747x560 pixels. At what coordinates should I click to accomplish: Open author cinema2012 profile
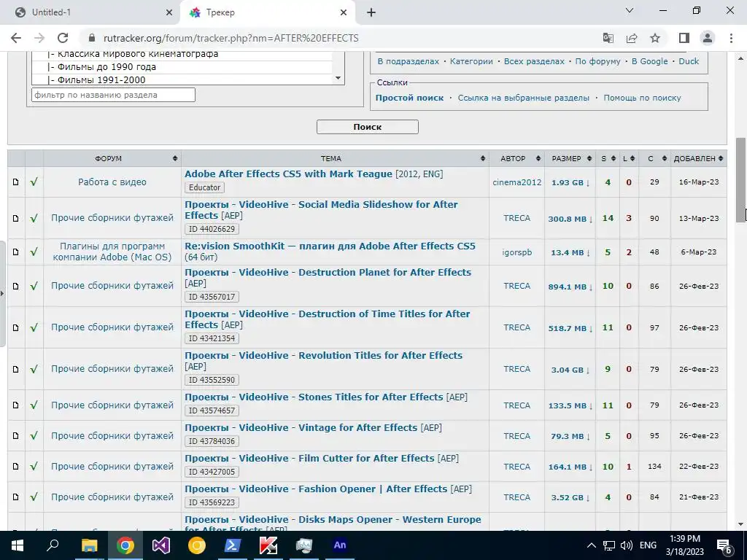click(517, 182)
